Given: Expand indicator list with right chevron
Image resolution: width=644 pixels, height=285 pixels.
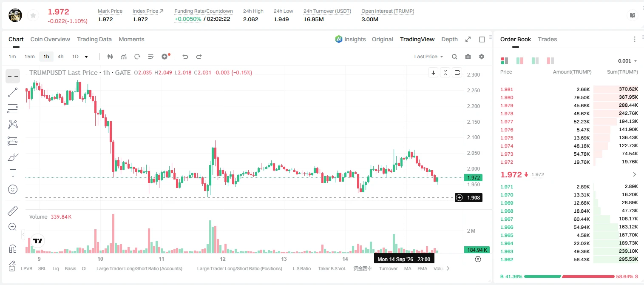Looking at the screenshot, I should 448,268.
